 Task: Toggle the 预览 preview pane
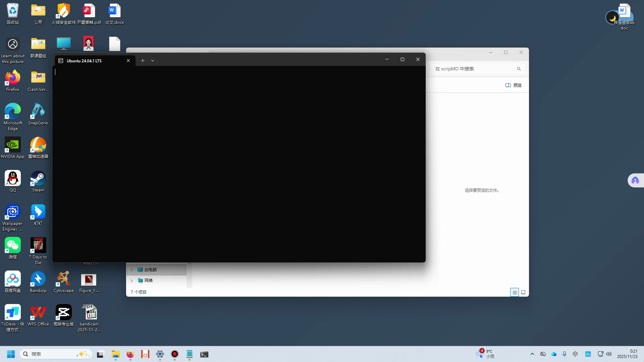[513, 85]
